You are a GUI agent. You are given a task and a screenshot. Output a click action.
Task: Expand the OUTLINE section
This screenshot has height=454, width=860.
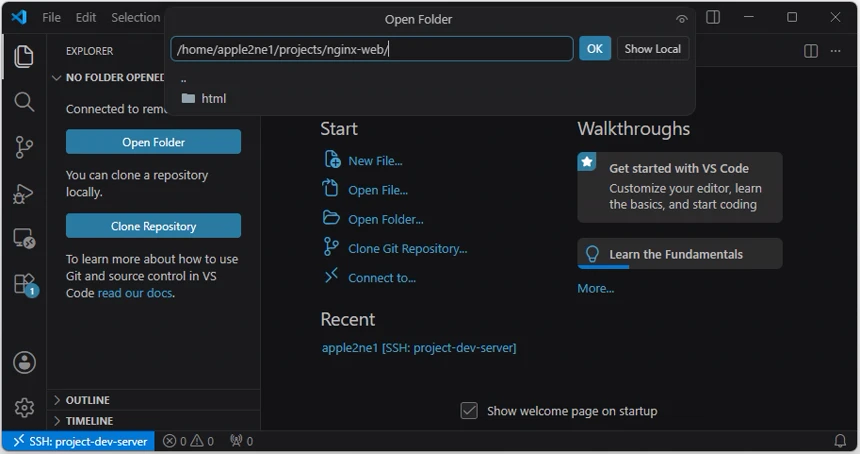point(88,400)
